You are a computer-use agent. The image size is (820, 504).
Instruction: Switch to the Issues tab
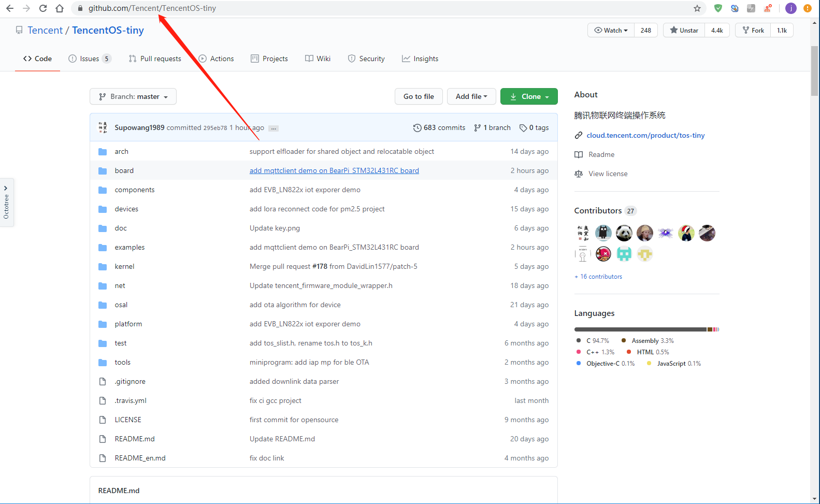[x=90, y=59]
